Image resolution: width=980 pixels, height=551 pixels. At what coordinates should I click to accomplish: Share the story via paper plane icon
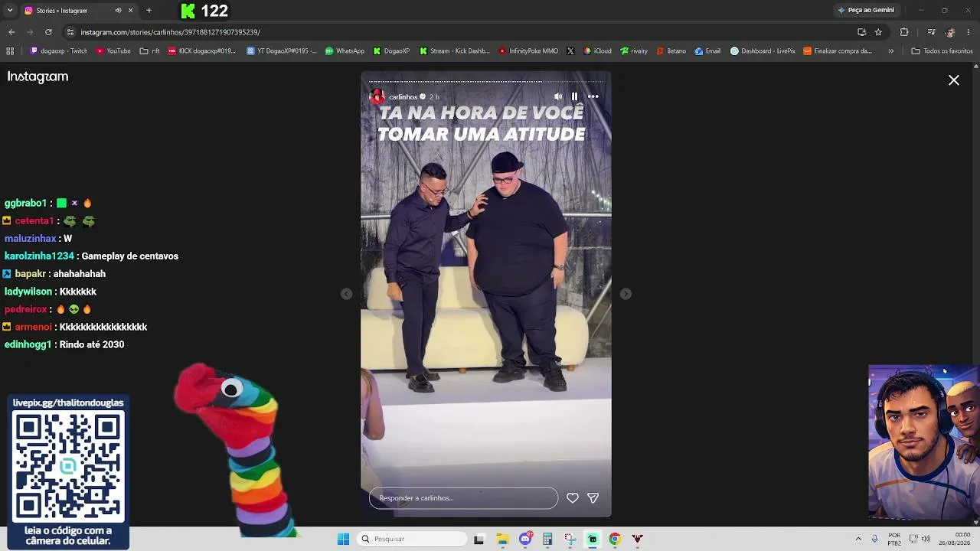[593, 497]
